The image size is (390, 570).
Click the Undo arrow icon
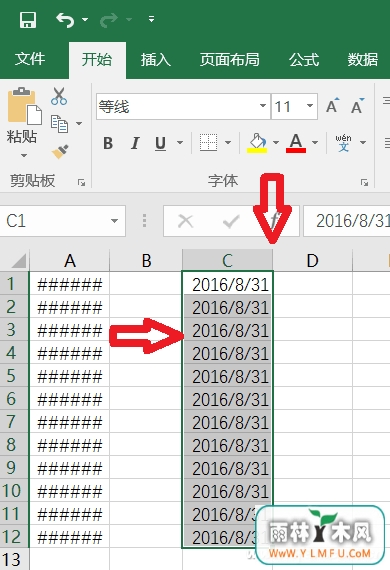(65, 20)
